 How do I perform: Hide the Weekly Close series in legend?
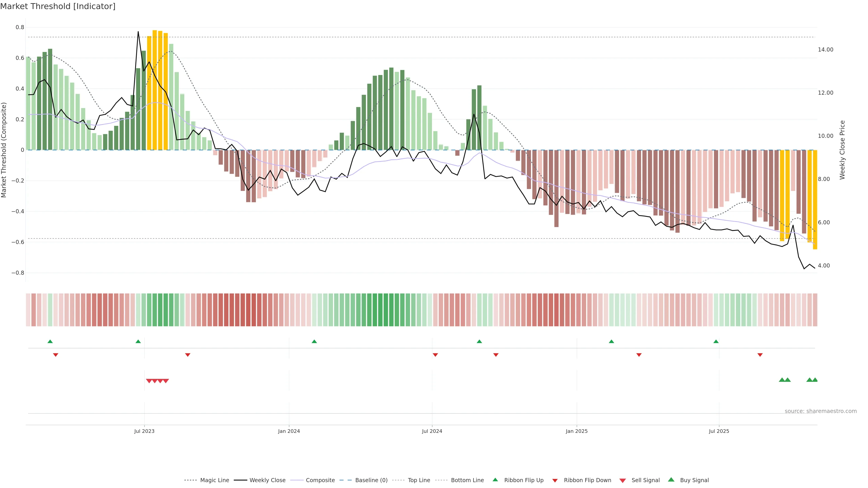pos(267,480)
